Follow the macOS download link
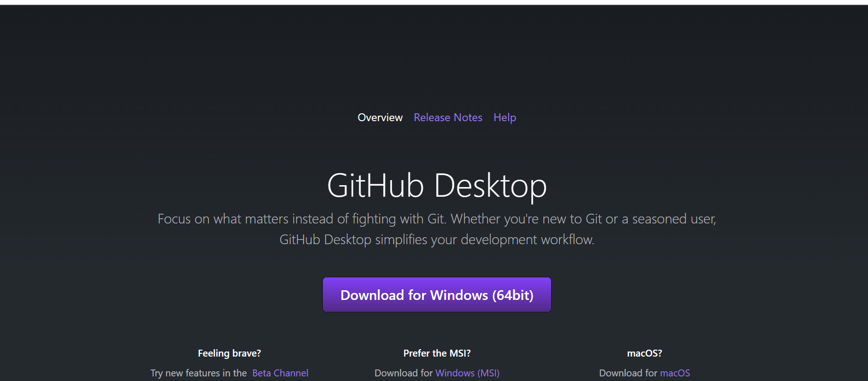The height and width of the screenshot is (381, 868). click(x=675, y=373)
